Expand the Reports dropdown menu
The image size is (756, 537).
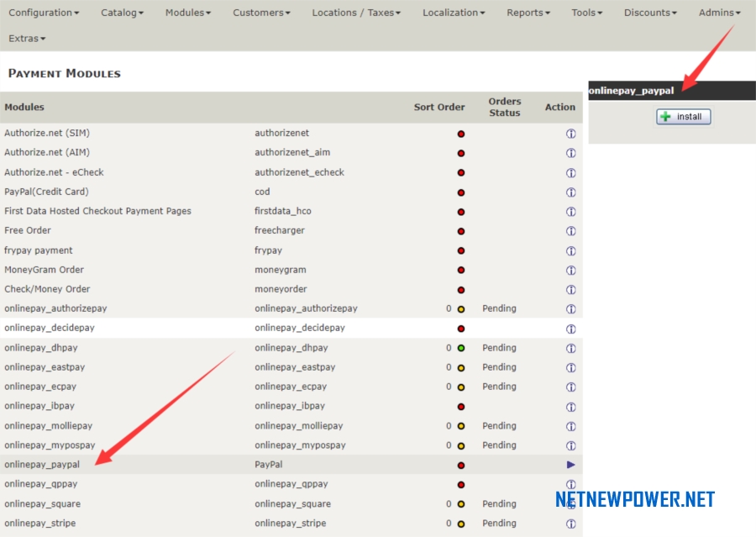pyautogui.click(x=528, y=13)
